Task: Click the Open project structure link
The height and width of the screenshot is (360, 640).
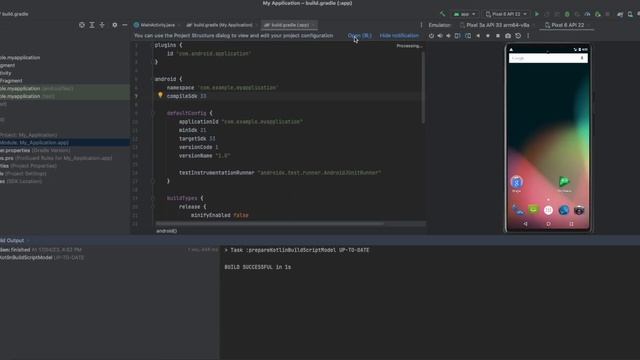Action: [360, 36]
